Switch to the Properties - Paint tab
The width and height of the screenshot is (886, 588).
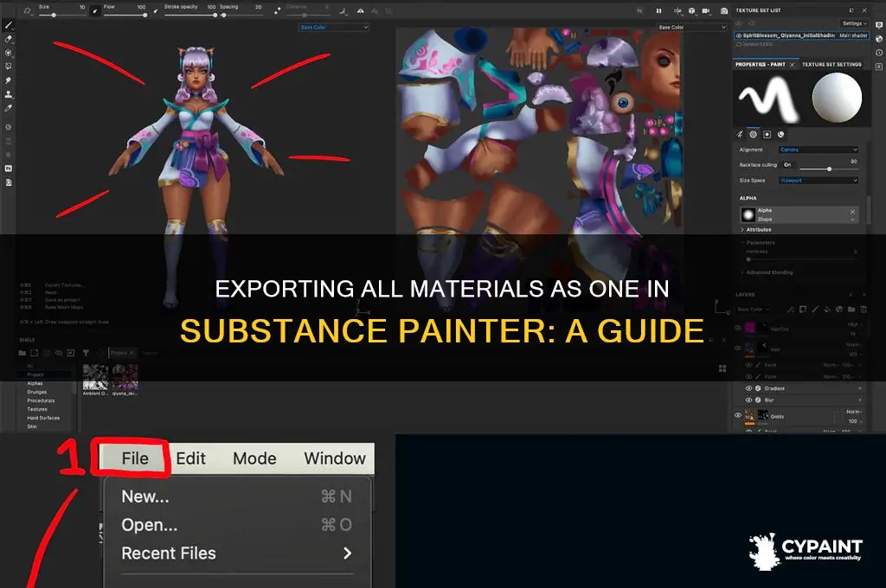[x=761, y=64]
